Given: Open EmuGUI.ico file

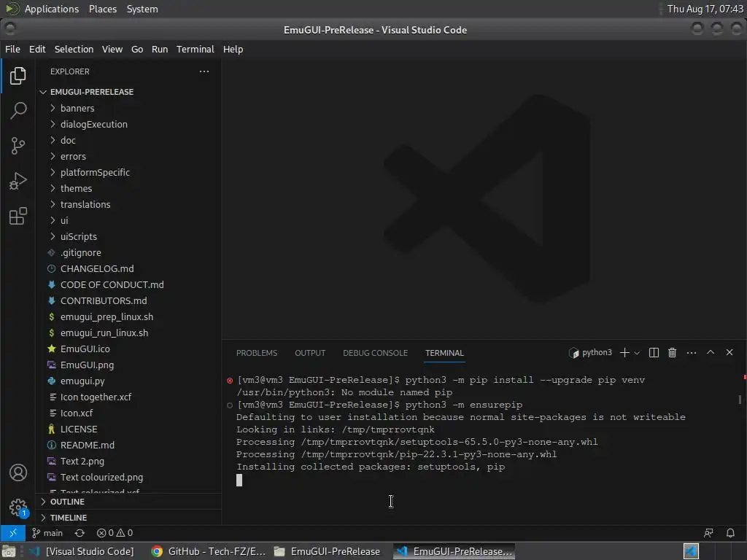Looking at the screenshot, I should click(x=85, y=349).
